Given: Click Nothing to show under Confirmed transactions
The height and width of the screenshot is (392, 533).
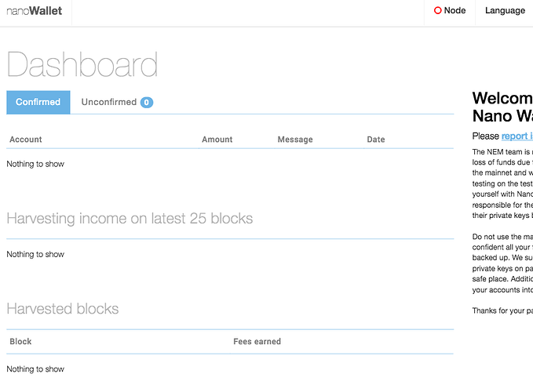Looking at the screenshot, I should tap(35, 165).
